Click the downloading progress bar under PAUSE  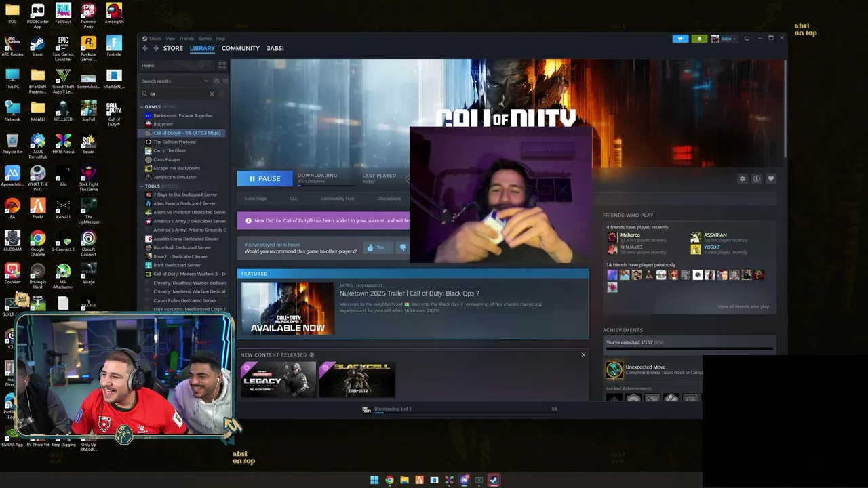[326, 185]
